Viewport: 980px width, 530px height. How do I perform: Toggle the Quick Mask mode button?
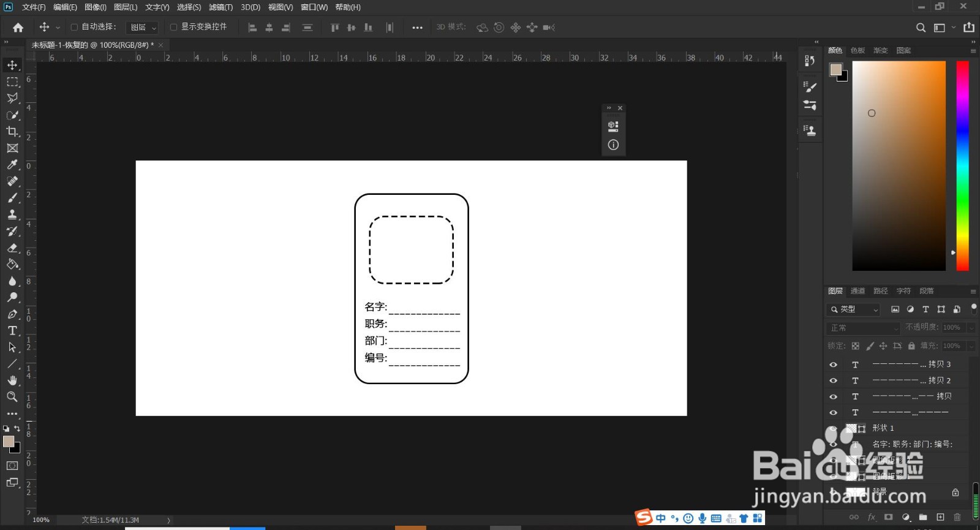click(12, 466)
